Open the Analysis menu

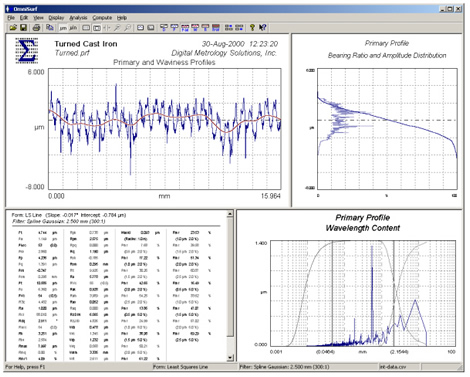(78, 18)
